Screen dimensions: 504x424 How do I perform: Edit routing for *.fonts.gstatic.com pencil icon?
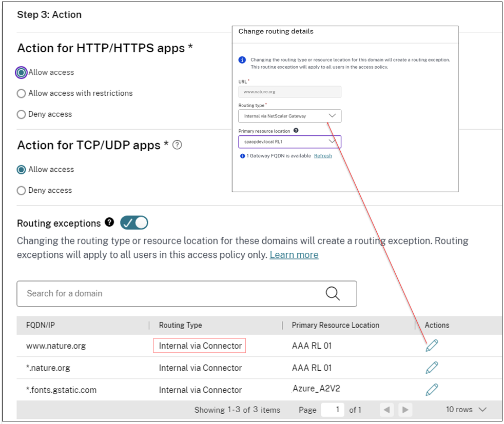click(x=432, y=389)
